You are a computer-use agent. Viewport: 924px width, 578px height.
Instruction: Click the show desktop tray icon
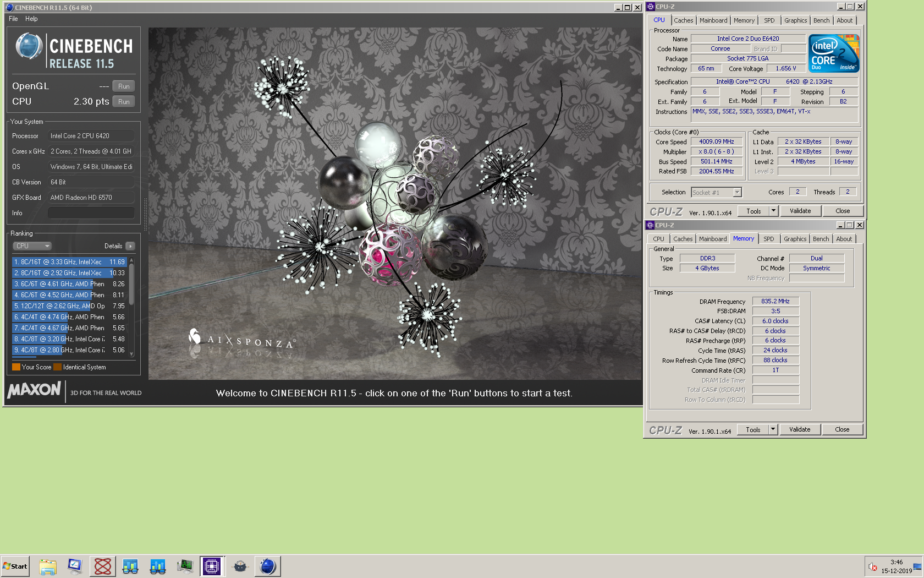pyautogui.click(x=917, y=566)
